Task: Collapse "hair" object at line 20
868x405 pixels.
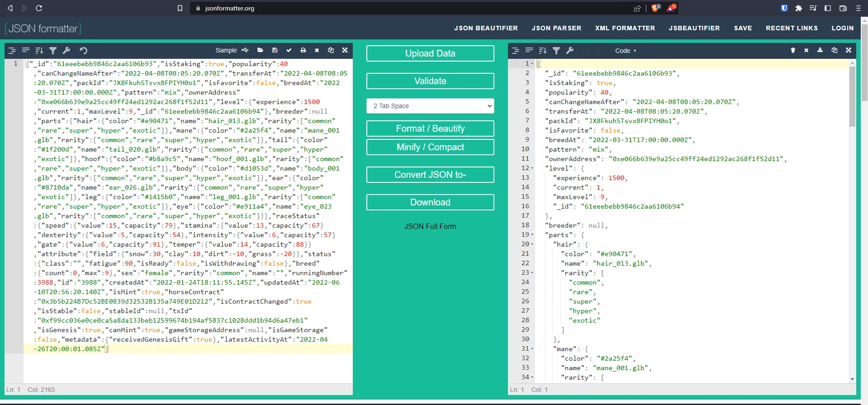Action: tap(532, 244)
